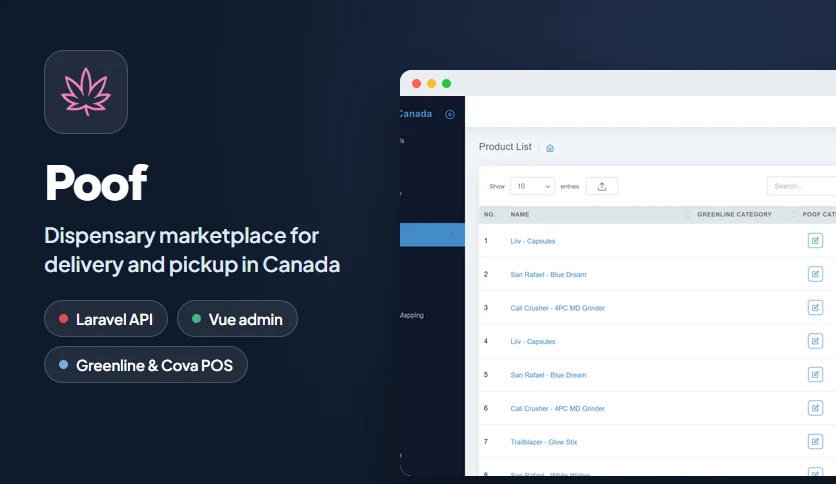This screenshot has height=484, width=836.
Task: Open the Mapping sidebar menu item
Action: tap(412, 316)
